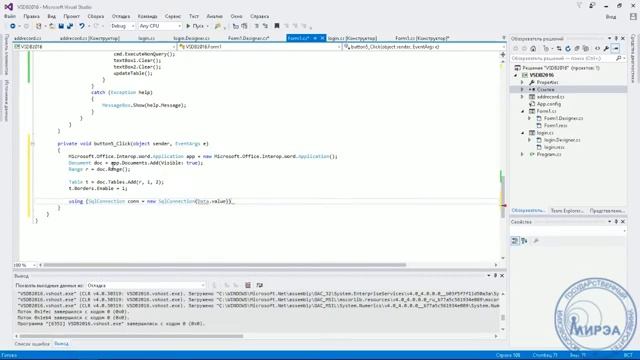This screenshot has height=360, width=640.
Task: Click the Categorized icon in Properties panel
Action: (x=515, y=241)
